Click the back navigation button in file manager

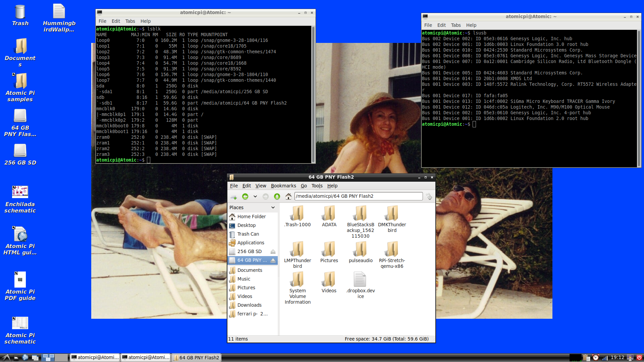pyautogui.click(x=245, y=196)
